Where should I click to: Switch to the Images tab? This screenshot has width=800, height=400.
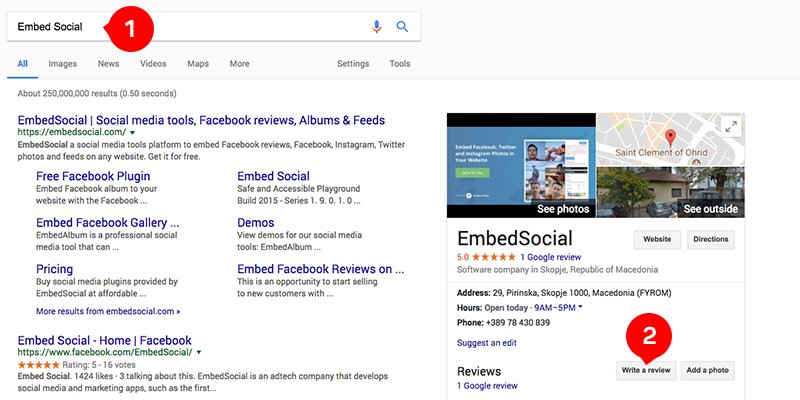pyautogui.click(x=63, y=64)
